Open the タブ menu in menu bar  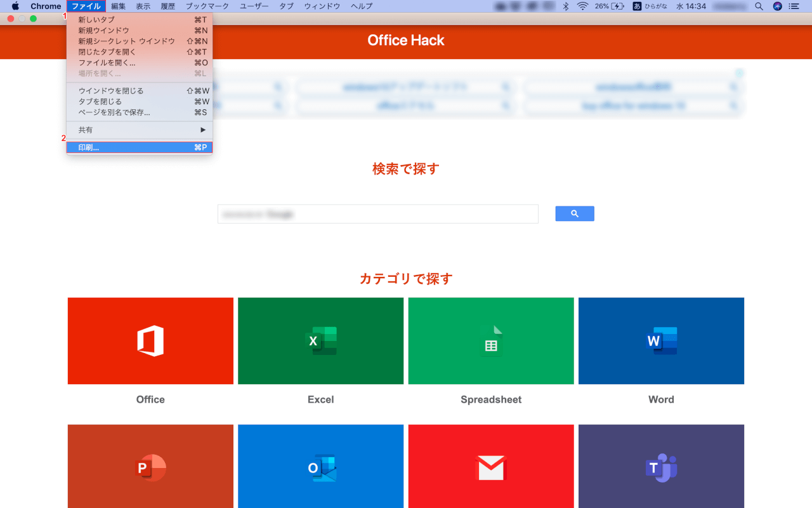click(286, 6)
